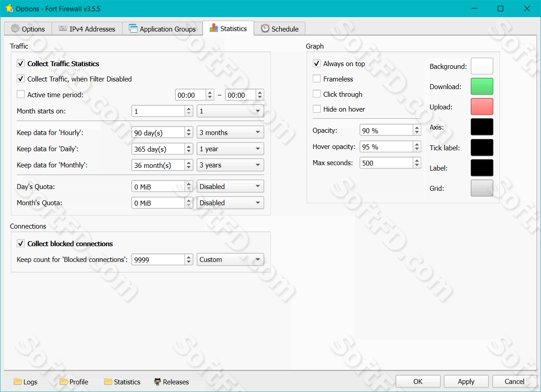Screen dimensions: 541x392
Task: Switch to the Schedule tab
Action: (280, 29)
